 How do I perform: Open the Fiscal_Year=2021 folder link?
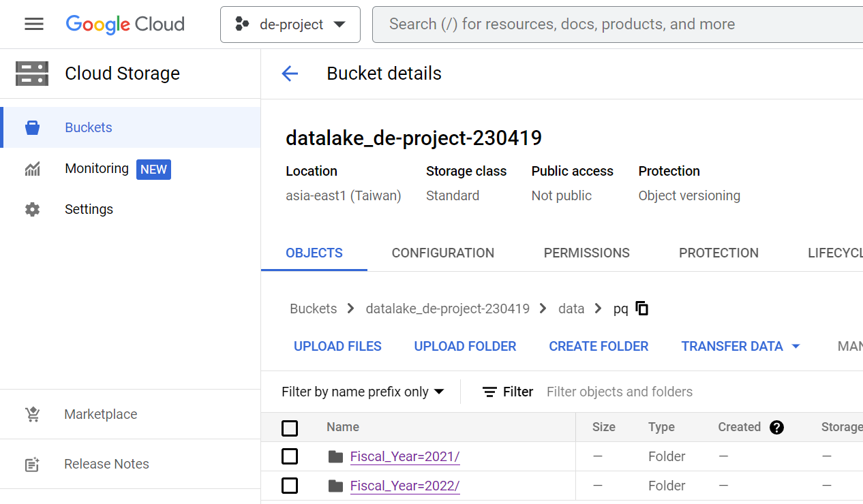click(404, 456)
